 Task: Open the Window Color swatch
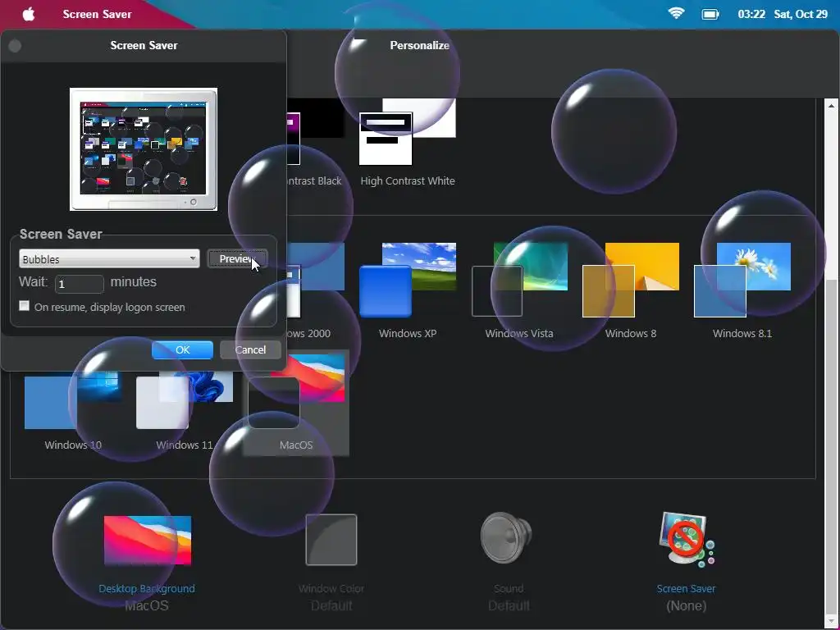pyautogui.click(x=331, y=540)
